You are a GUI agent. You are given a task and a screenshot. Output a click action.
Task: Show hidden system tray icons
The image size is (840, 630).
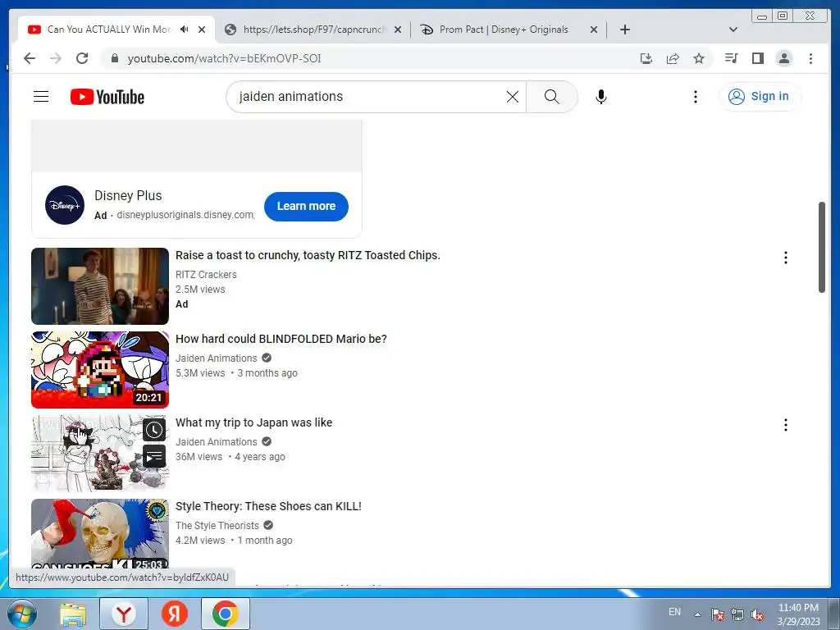click(x=697, y=614)
